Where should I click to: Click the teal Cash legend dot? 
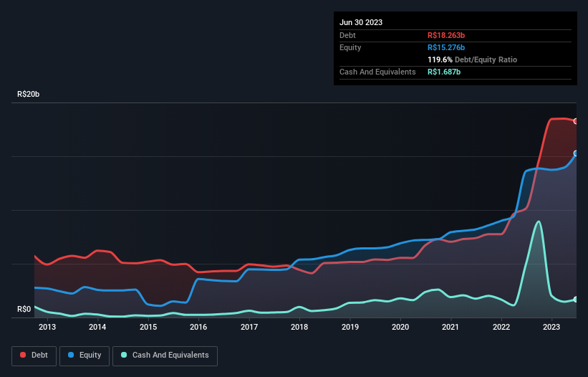[x=124, y=355]
